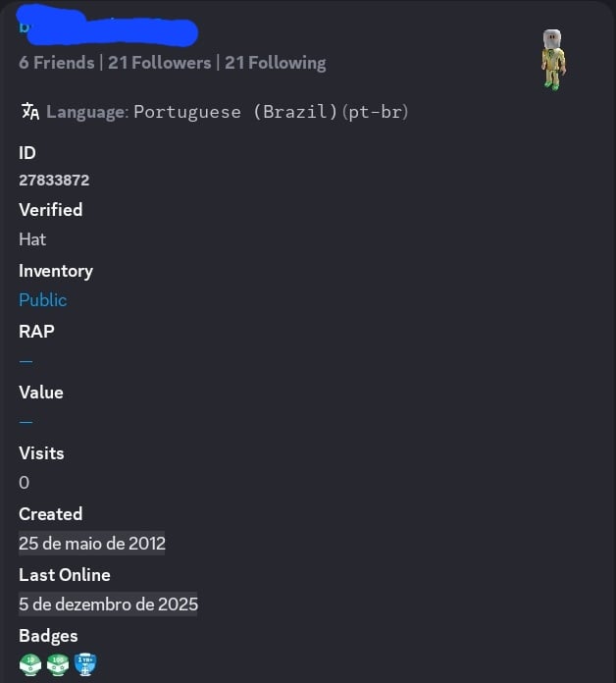Click the Visits value of 0
The image size is (616, 683).
click(x=25, y=483)
